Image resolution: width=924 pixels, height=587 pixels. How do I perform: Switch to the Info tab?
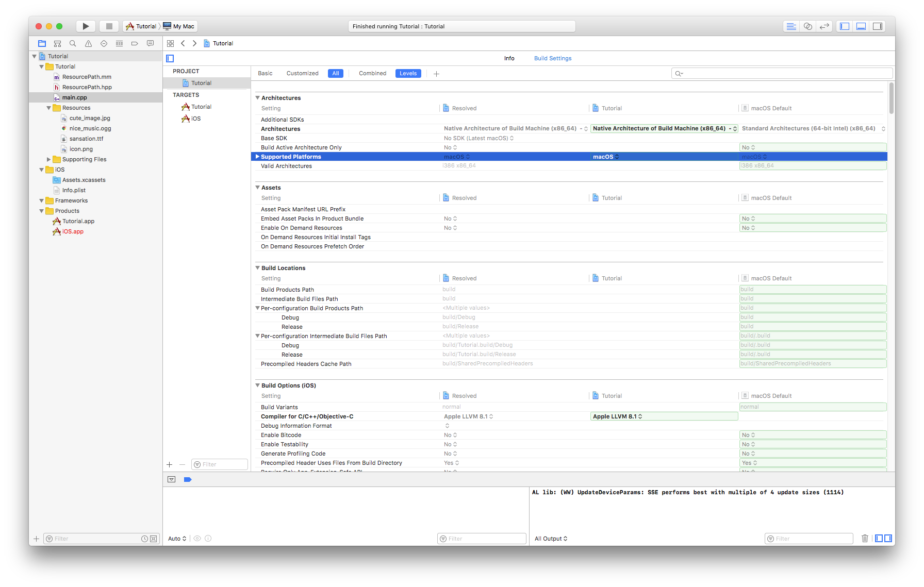pos(509,58)
